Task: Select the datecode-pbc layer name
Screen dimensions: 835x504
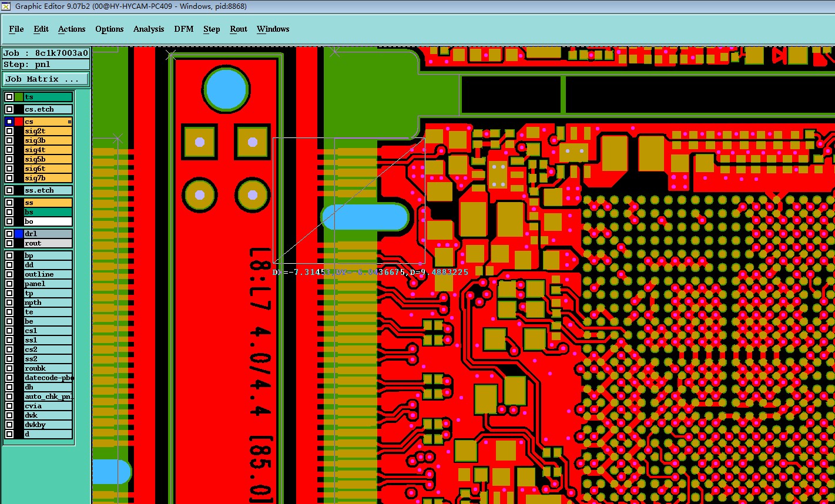Action: tap(48, 378)
